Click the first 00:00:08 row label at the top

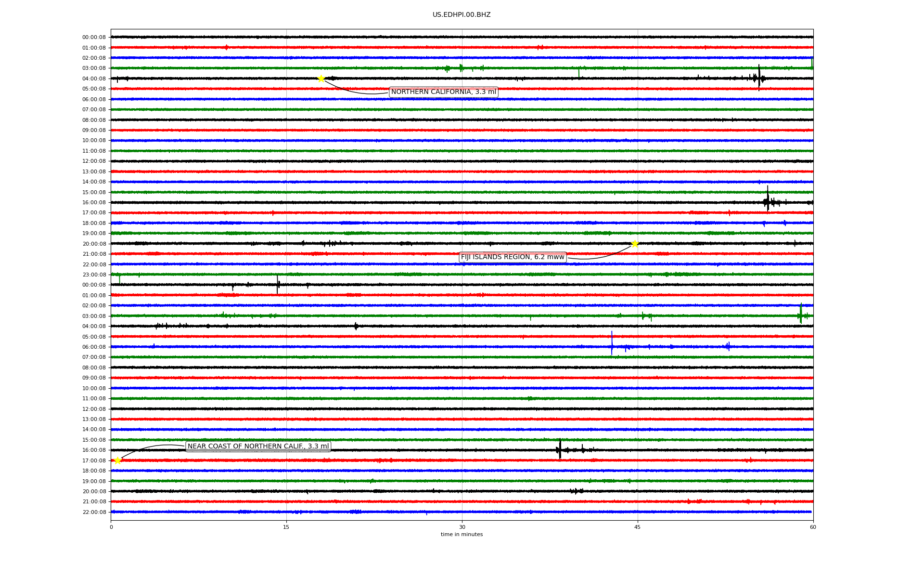94,38
